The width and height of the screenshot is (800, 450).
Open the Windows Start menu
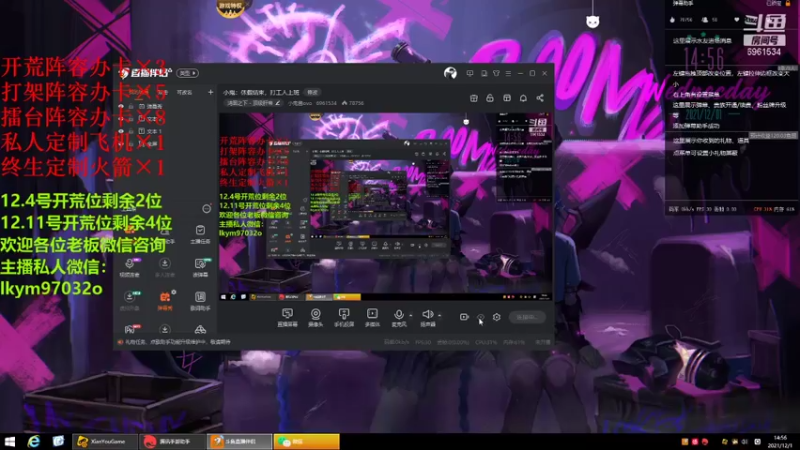click(x=10, y=442)
